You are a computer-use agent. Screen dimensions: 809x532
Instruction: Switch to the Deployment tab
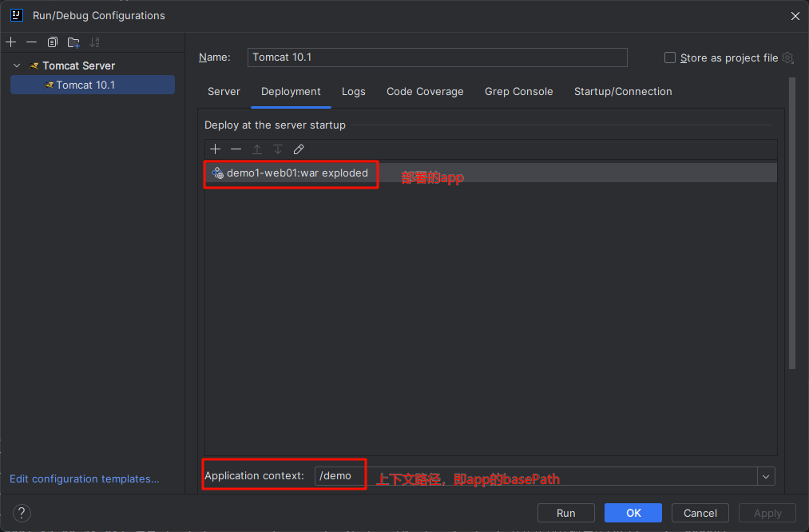pos(291,91)
